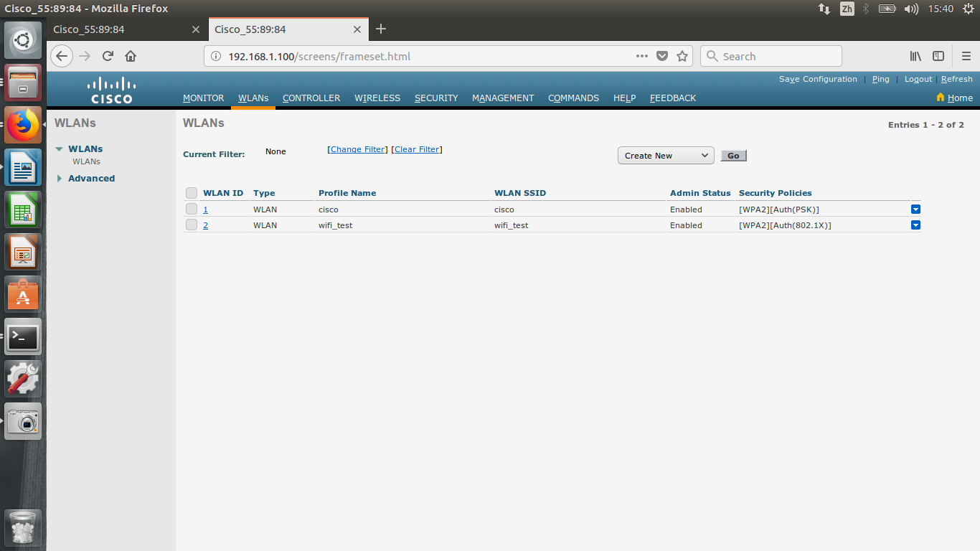Open the blue dropdown arrow for wifi_test row
Viewport: 980px width, 551px height.
pos(915,225)
